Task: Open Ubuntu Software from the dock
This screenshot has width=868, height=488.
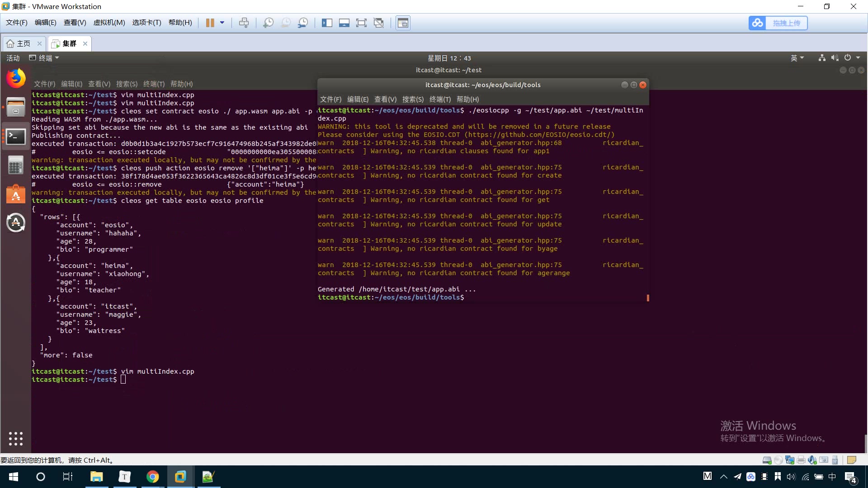Action: click(16, 194)
